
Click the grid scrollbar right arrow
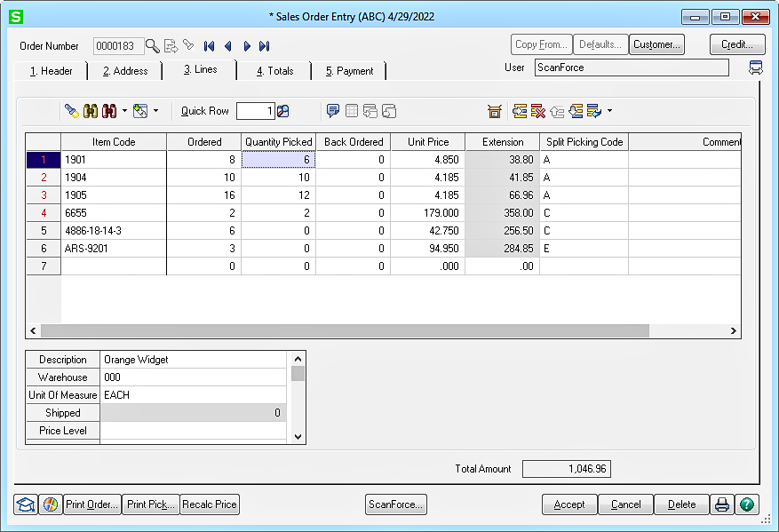click(734, 330)
